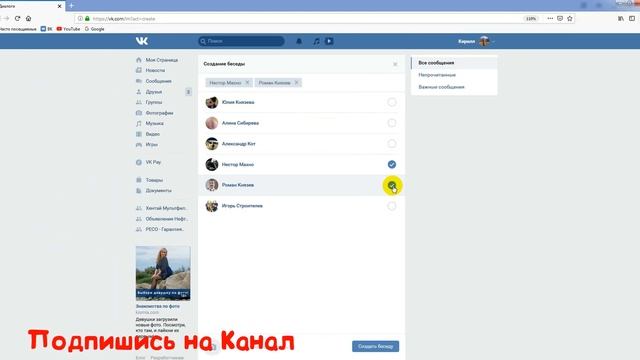Select Алина Сибирева checkbox
The image size is (640, 360).
click(392, 123)
